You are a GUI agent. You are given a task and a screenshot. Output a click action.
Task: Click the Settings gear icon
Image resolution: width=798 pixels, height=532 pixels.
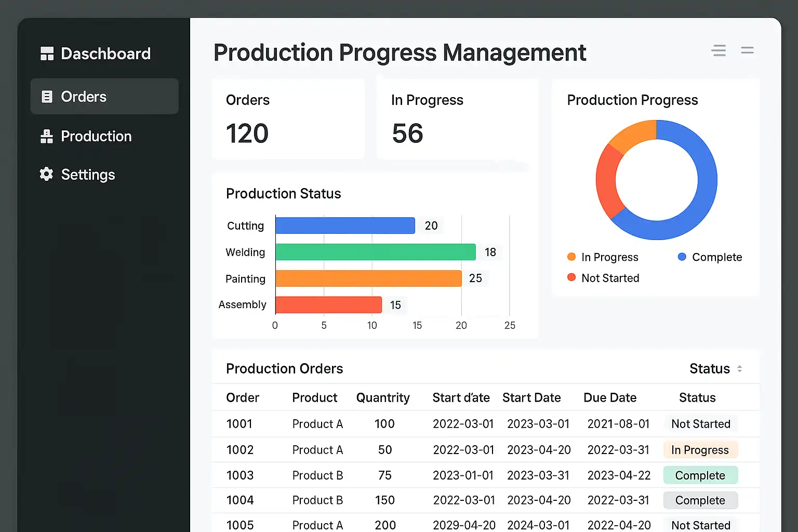(47, 174)
